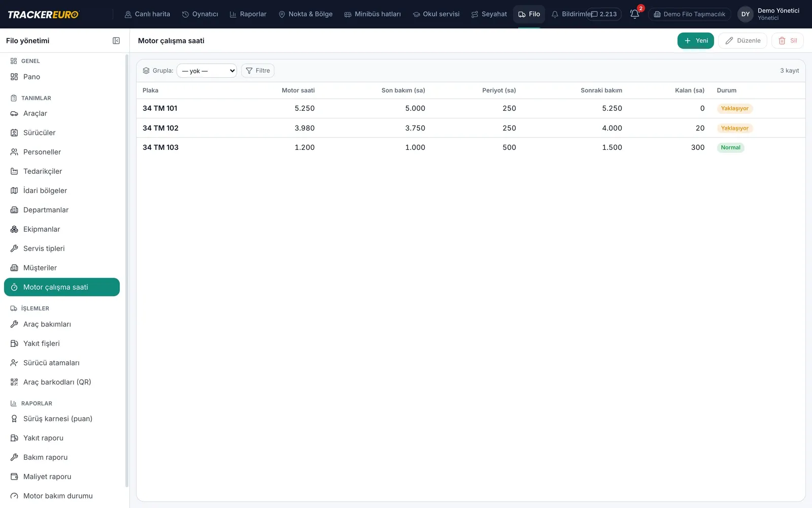Click the Personeller people icon
Screen dimensions: 812x508
[14, 152]
